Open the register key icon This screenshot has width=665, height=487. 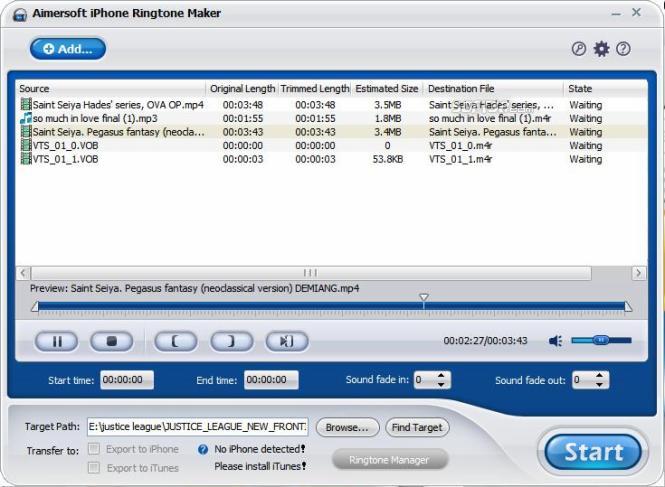coord(579,49)
